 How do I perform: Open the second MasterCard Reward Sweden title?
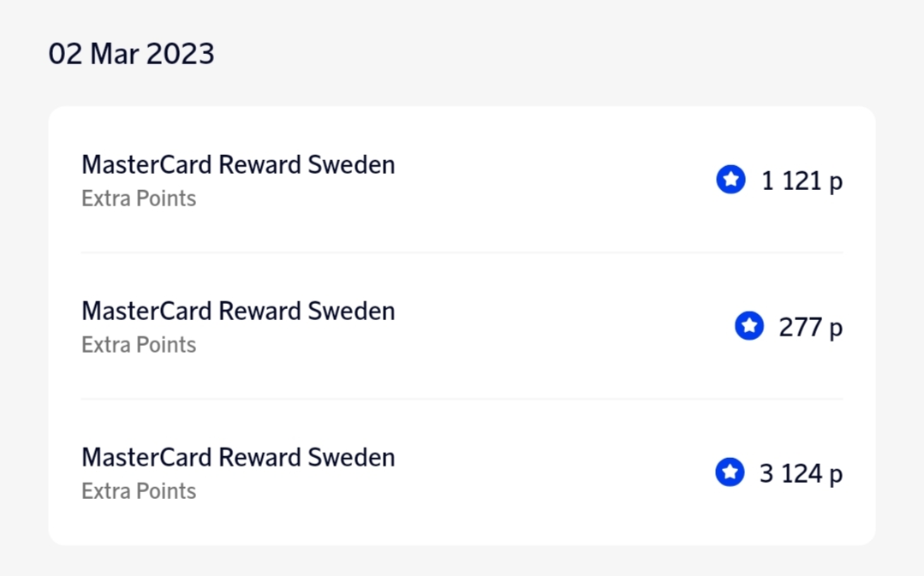238,311
